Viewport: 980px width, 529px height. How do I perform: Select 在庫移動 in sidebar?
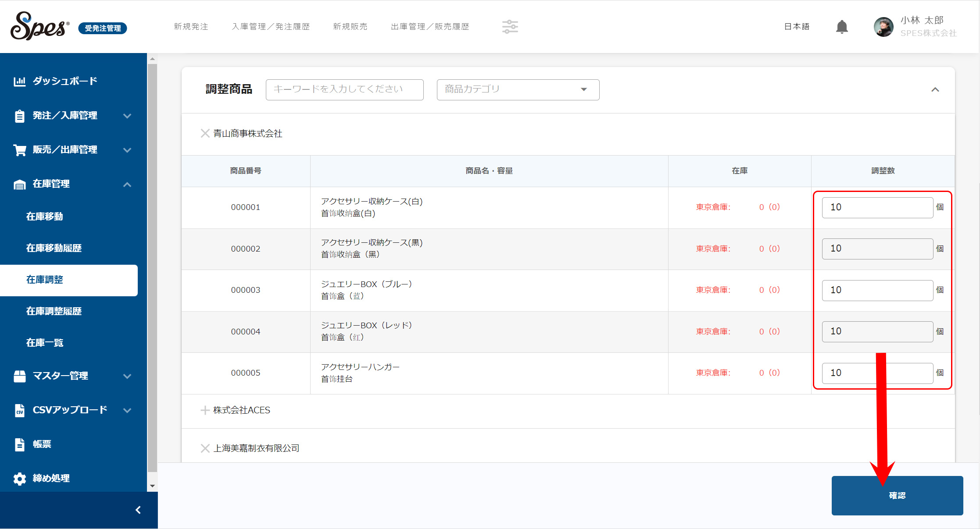[45, 217]
